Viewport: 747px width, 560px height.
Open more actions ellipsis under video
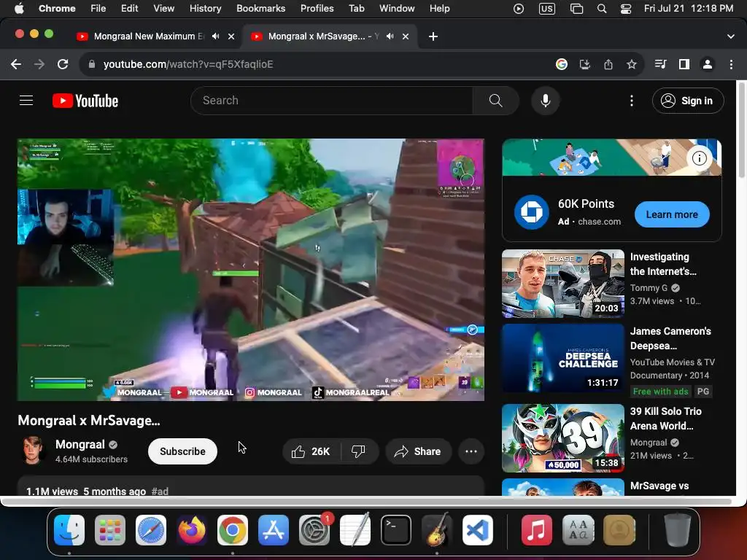point(471,451)
